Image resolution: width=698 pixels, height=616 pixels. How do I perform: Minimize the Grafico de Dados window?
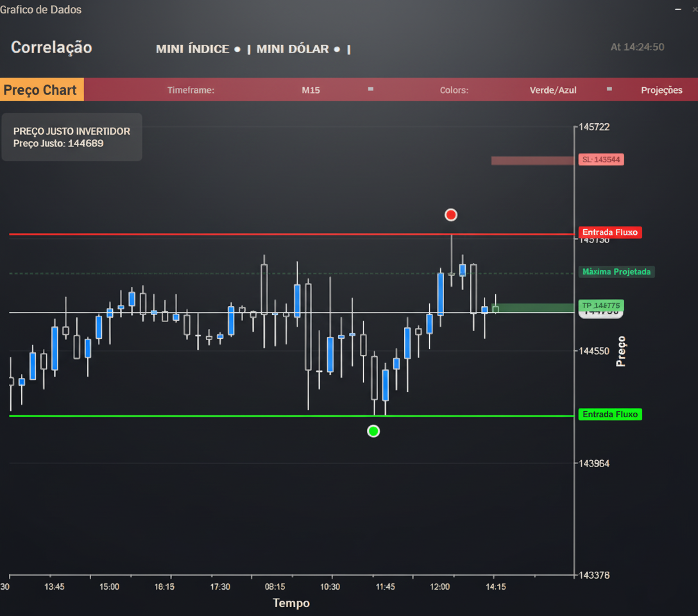coord(678,10)
